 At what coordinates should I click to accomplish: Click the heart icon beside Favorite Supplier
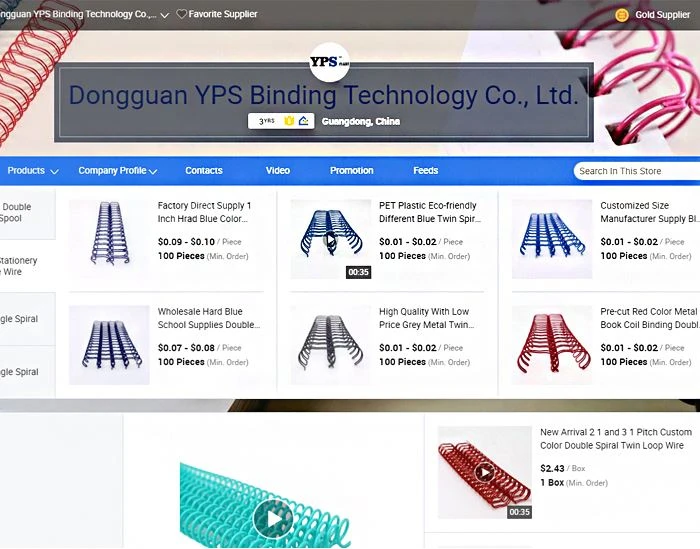click(x=181, y=14)
